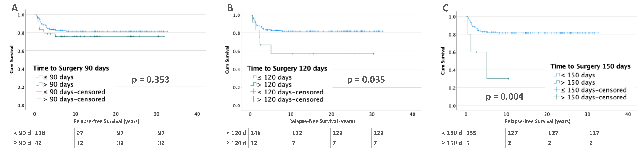Click the 118 cell in the < 90 d row

coord(40,133)
